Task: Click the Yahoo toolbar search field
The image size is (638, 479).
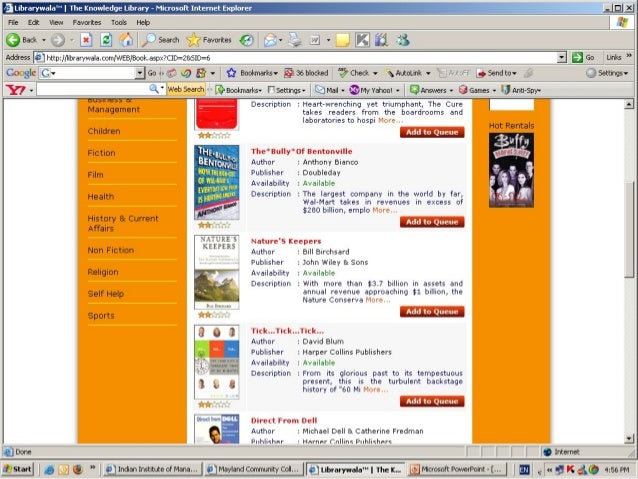Action: 93,90
